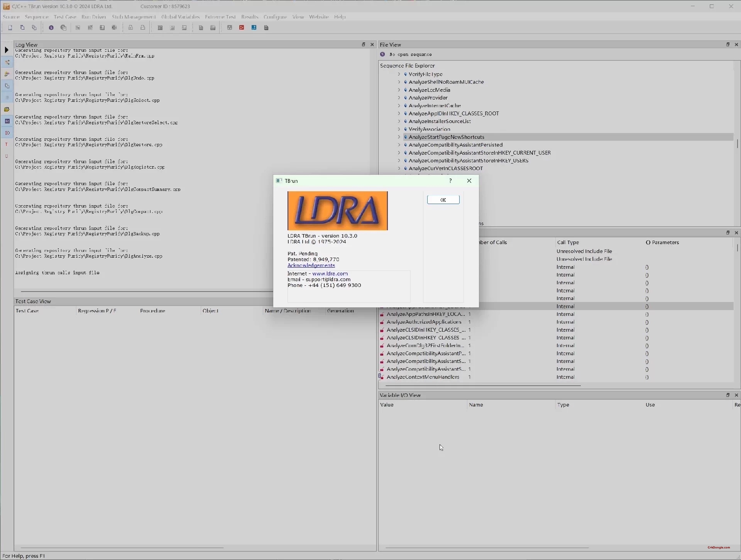741x560 pixels.
Task: Click the Tc delete icon in the toolbar
Action: coord(90,27)
